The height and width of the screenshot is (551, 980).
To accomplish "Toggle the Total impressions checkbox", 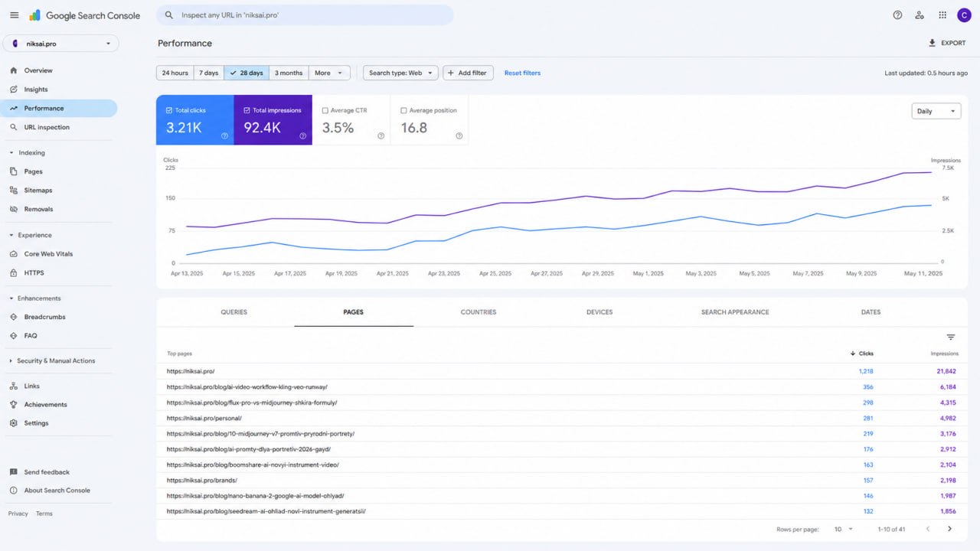I will tap(247, 110).
